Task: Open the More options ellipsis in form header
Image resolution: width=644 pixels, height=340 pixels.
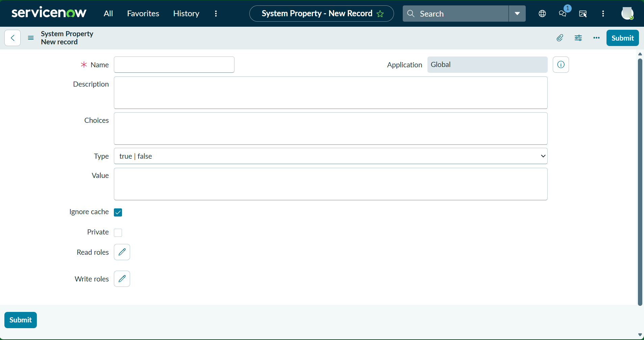Action: (x=596, y=38)
